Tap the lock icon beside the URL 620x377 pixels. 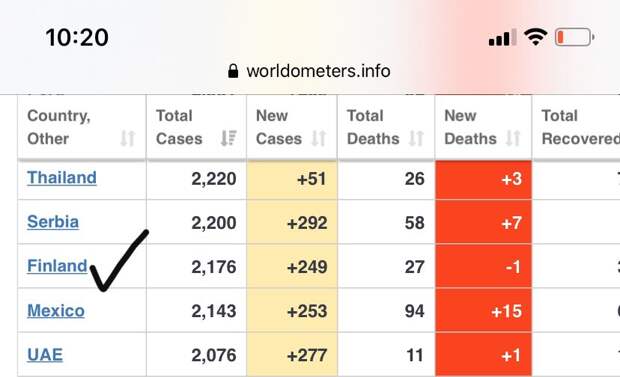point(233,71)
